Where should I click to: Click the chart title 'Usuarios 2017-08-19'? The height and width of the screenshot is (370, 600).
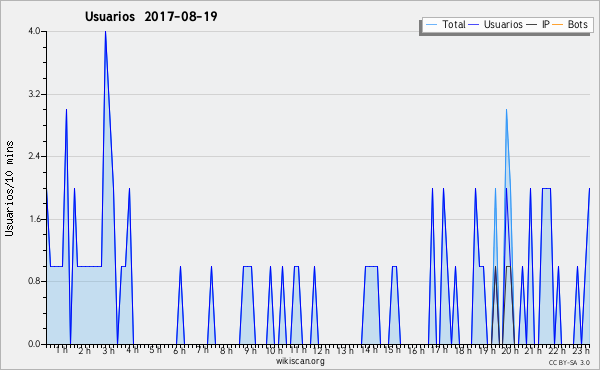click(151, 16)
